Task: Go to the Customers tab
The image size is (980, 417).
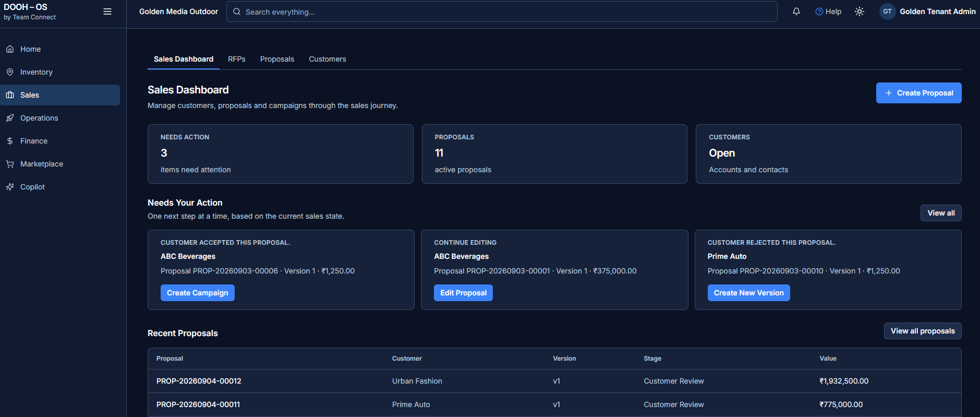Action: click(x=328, y=59)
